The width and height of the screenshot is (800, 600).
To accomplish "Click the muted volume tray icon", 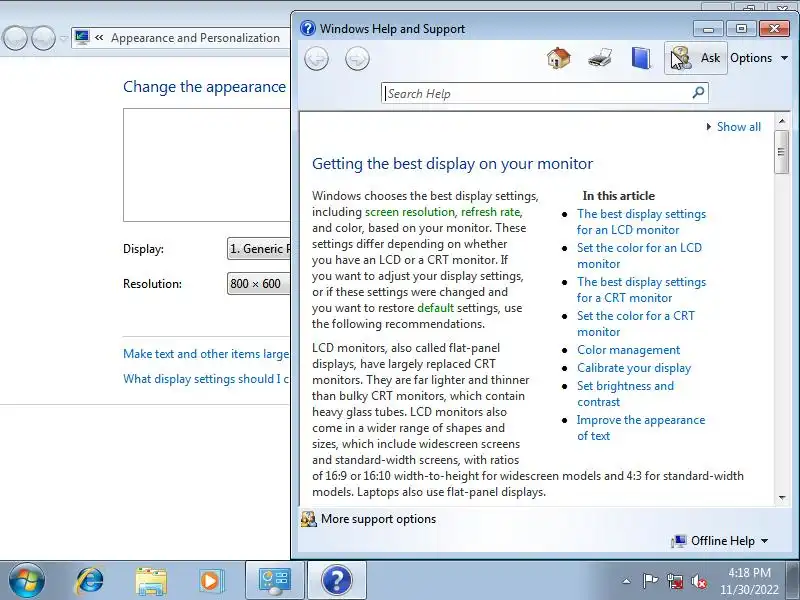I will click(699, 581).
